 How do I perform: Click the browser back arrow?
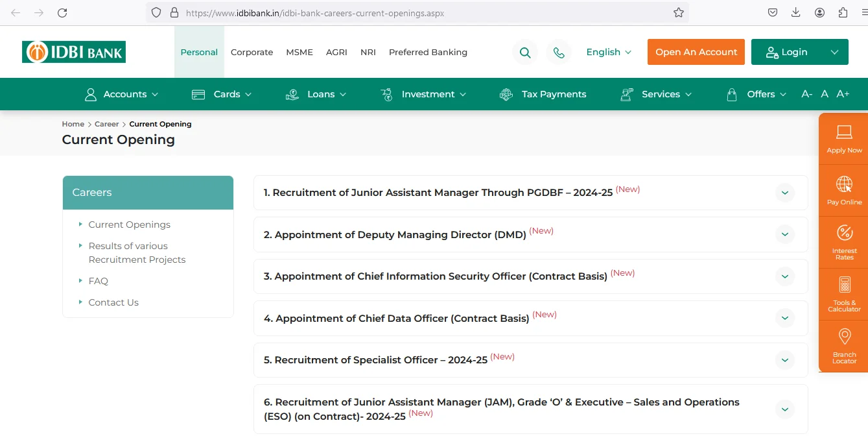[16, 12]
